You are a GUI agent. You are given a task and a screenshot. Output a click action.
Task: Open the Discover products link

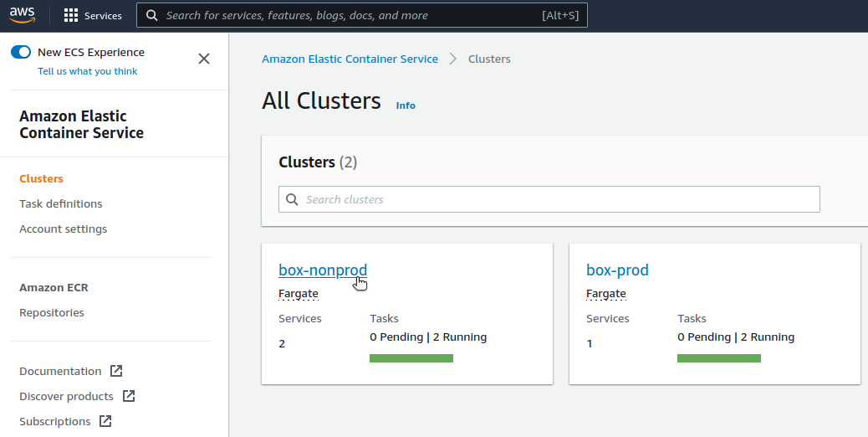click(66, 396)
